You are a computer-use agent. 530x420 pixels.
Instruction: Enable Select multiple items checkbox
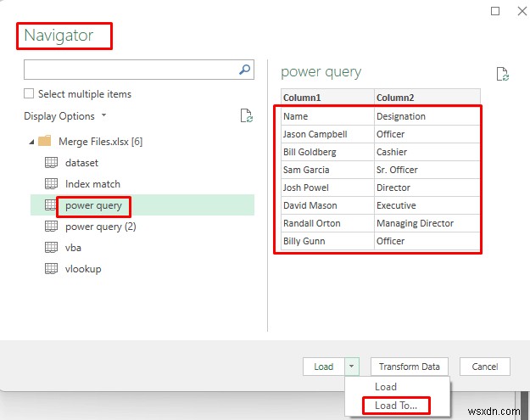click(x=30, y=94)
